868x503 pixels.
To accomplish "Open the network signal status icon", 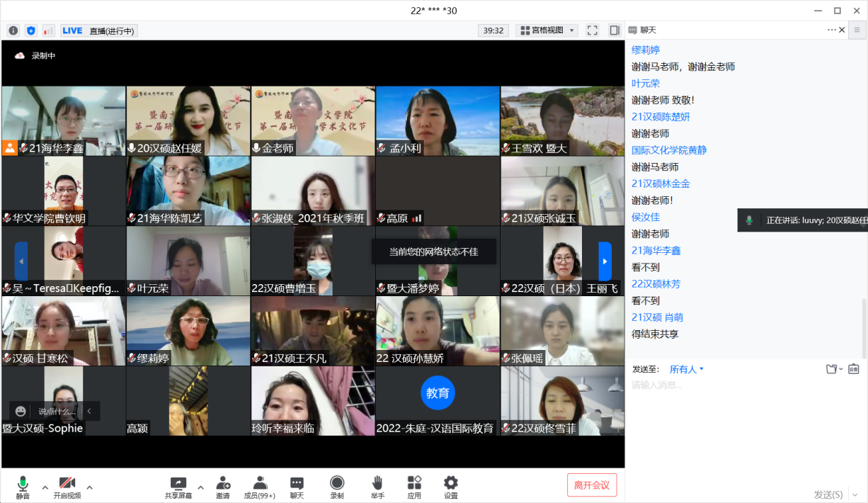I will (48, 30).
